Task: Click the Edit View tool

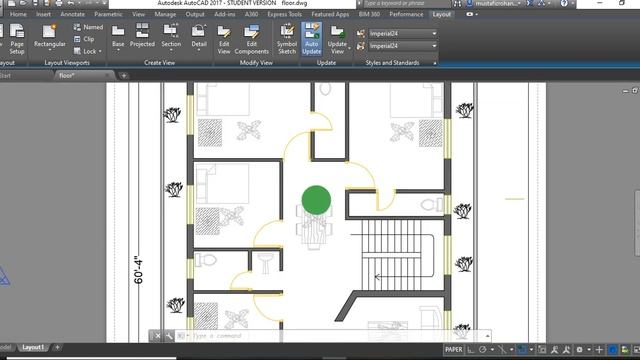Action: 224,39
